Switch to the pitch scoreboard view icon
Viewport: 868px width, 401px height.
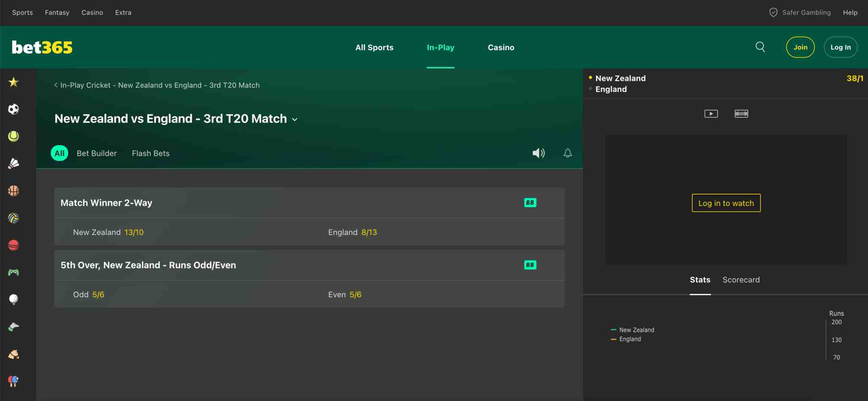(x=741, y=114)
